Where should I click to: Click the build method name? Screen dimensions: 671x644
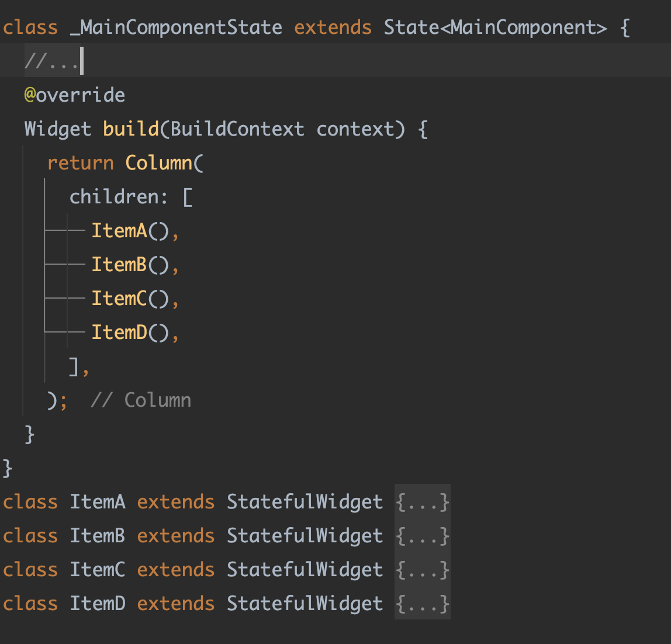point(131,129)
